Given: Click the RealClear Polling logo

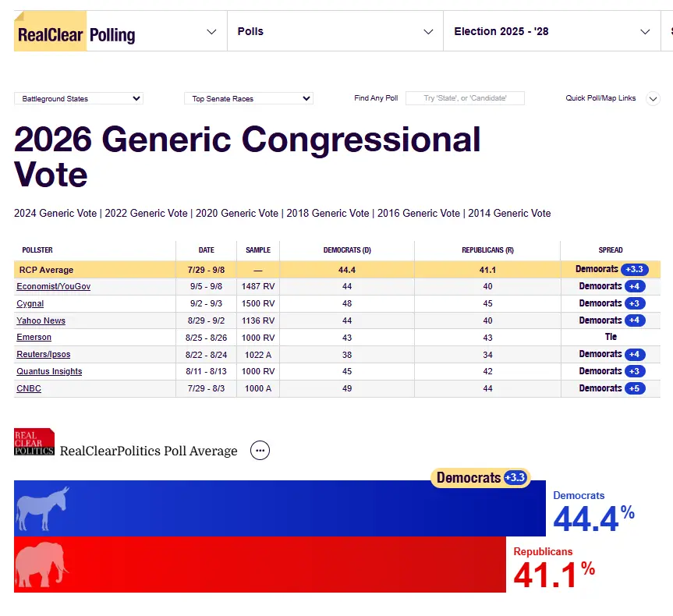Looking at the screenshot, I should coord(76,34).
